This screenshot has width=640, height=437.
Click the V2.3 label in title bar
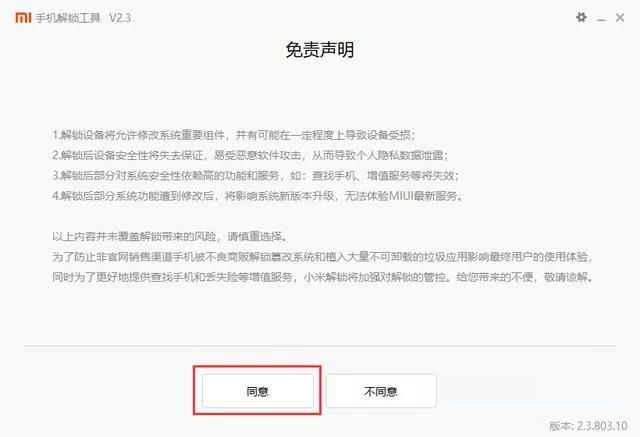pyautogui.click(x=120, y=18)
